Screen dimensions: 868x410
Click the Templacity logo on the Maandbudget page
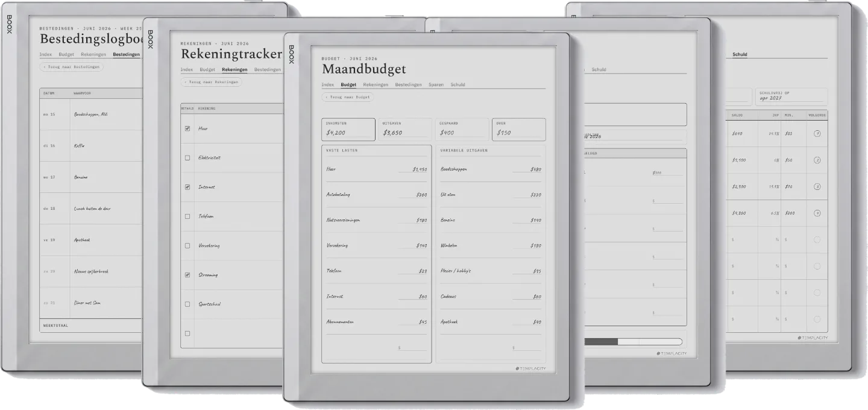pyautogui.click(x=530, y=368)
